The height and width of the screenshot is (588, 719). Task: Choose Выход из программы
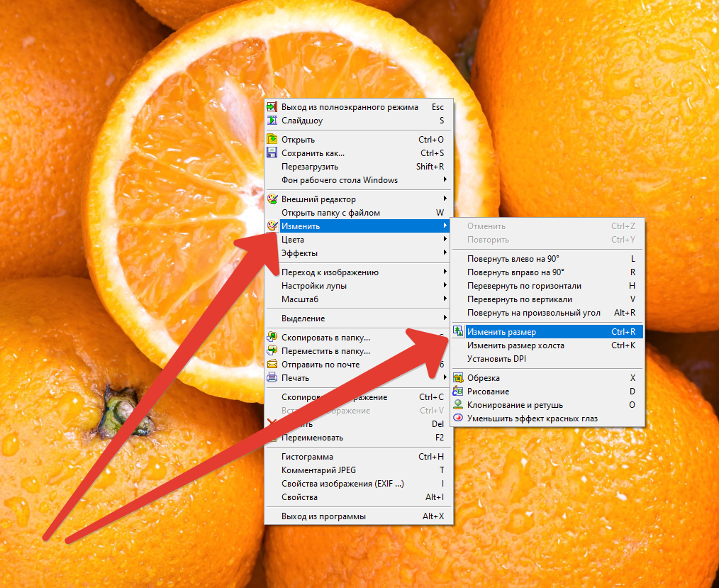(359, 516)
